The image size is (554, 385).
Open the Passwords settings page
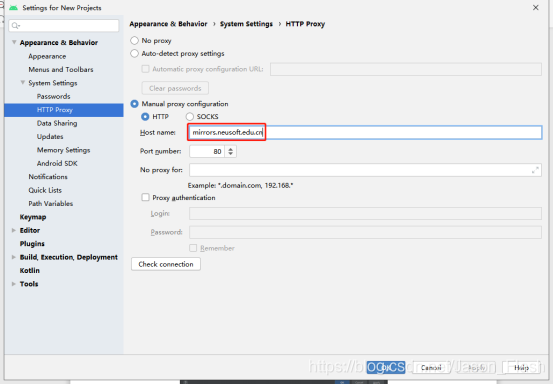pyautogui.click(x=53, y=96)
